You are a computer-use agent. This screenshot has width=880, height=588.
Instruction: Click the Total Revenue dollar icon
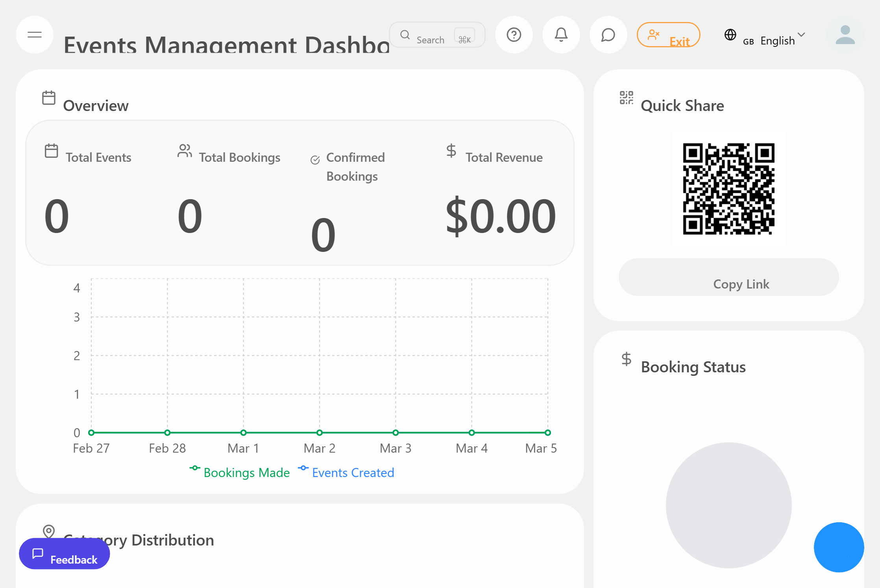pyautogui.click(x=451, y=151)
